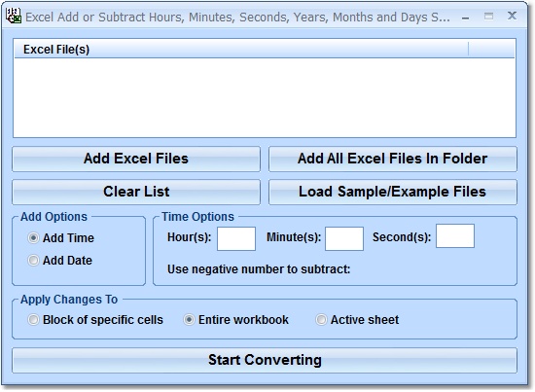Focus the Second(s) input field
The image size is (535, 392).
point(455,235)
